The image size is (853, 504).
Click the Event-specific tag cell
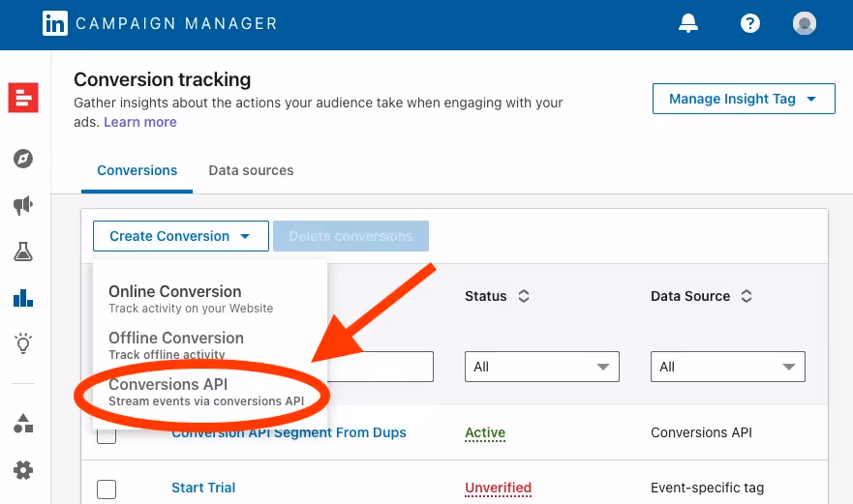click(707, 488)
